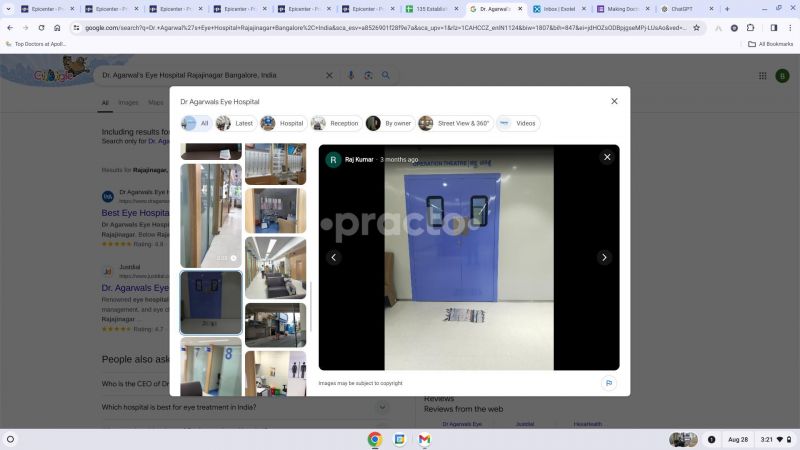Select the Street View & 360° filter
Screen dimensions: 800x450
click(456, 123)
